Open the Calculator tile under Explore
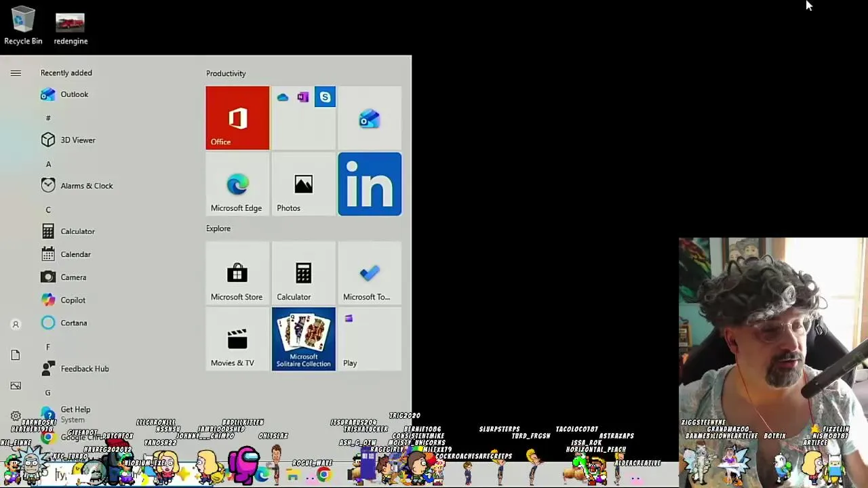This screenshot has width=868, height=488. pos(303,273)
